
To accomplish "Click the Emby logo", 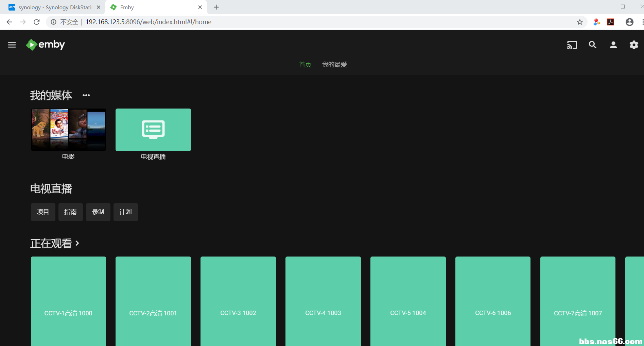I will (46, 45).
